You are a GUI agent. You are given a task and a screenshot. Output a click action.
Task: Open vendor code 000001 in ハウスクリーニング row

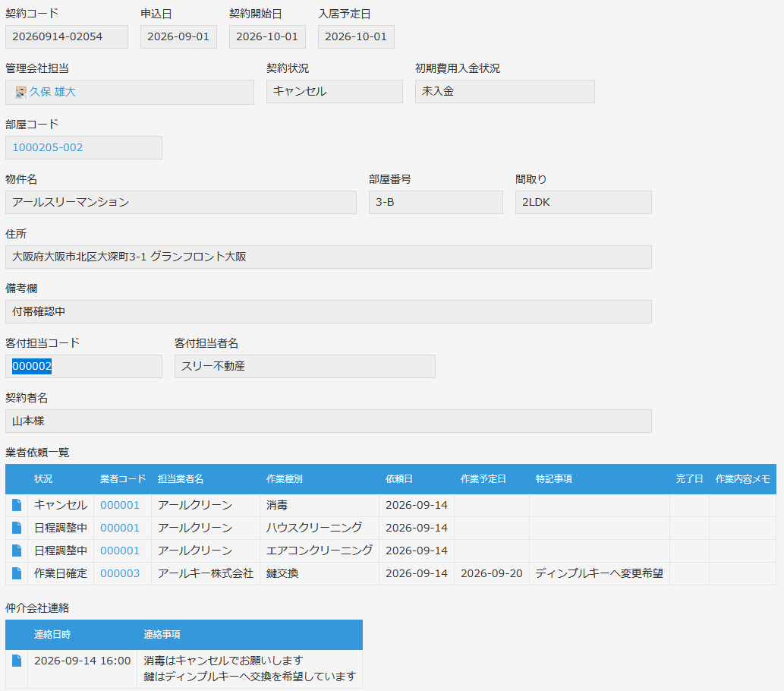[x=120, y=528]
